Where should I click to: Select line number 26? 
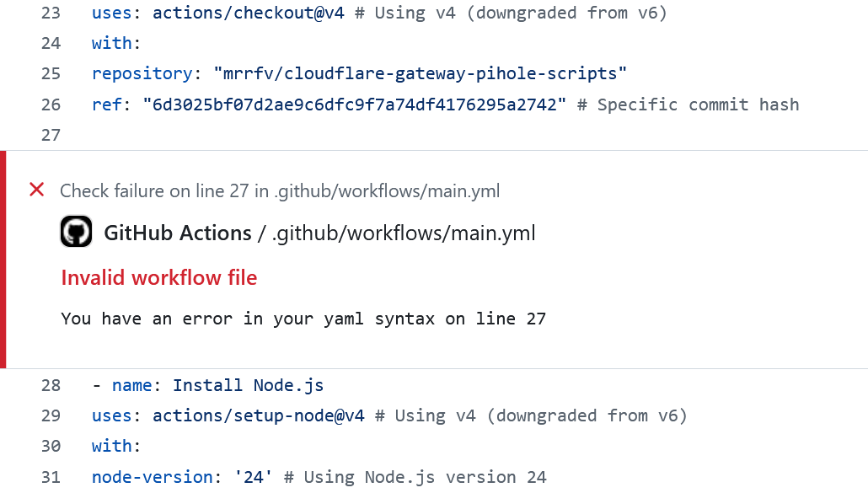coord(51,104)
